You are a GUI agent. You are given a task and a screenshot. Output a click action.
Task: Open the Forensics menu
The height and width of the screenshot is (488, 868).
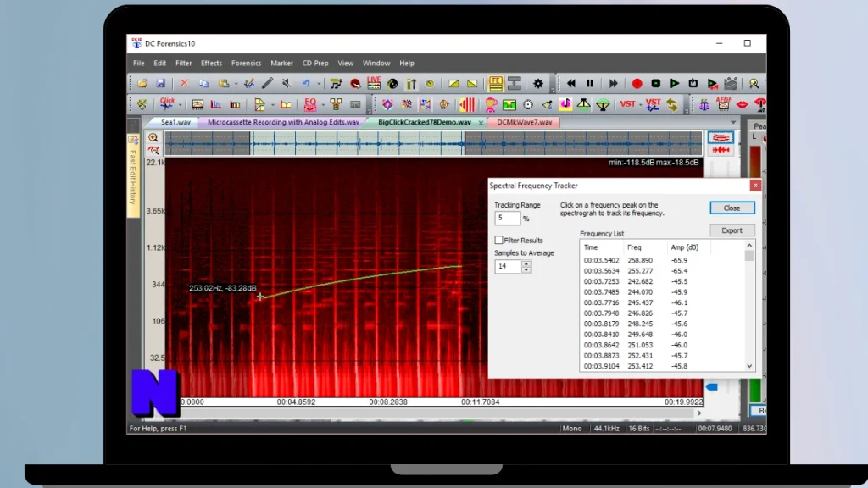(x=246, y=63)
